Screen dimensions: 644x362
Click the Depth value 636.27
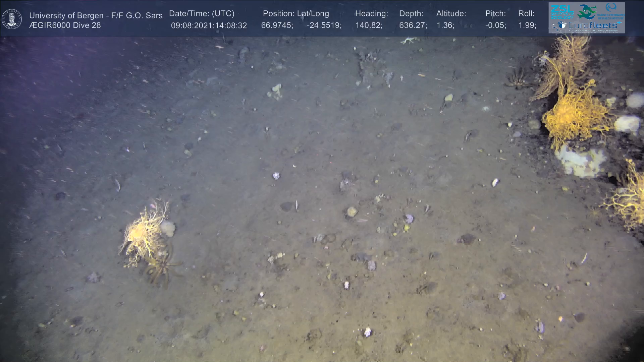click(413, 25)
